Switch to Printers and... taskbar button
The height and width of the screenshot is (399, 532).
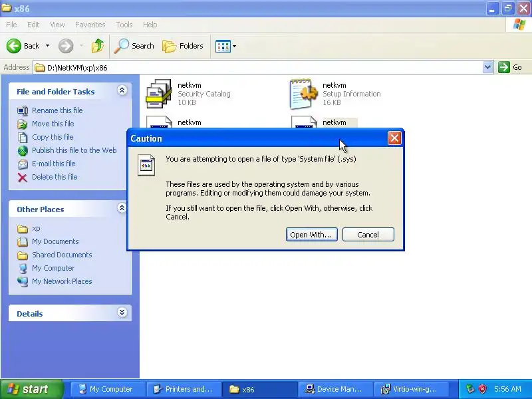click(x=184, y=389)
